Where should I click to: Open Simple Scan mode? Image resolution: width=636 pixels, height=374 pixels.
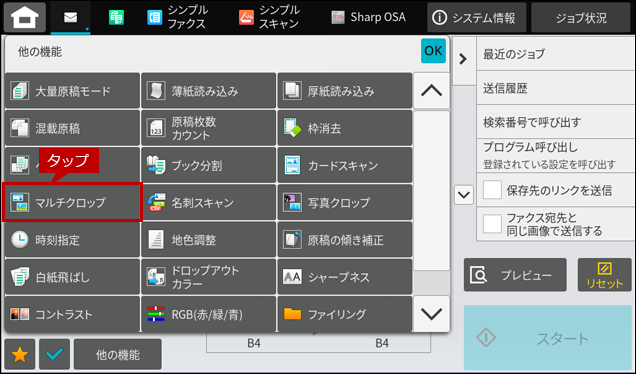pos(269,17)
